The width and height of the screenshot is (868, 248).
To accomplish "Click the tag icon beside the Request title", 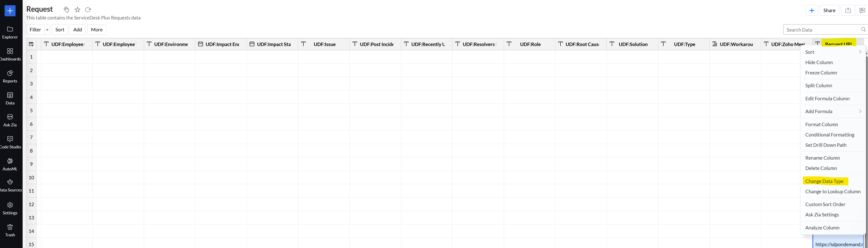I will (x=67, y=10).
